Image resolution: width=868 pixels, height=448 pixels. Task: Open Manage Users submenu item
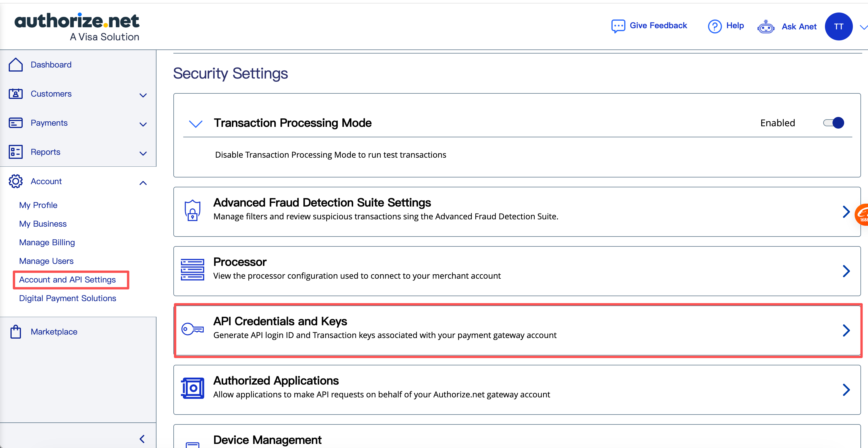46,261
